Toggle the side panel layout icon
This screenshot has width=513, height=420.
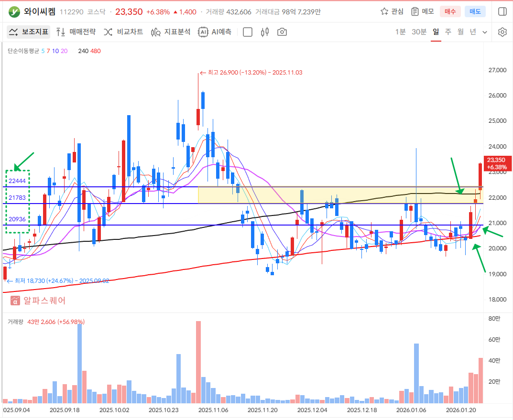coord(502,11)
